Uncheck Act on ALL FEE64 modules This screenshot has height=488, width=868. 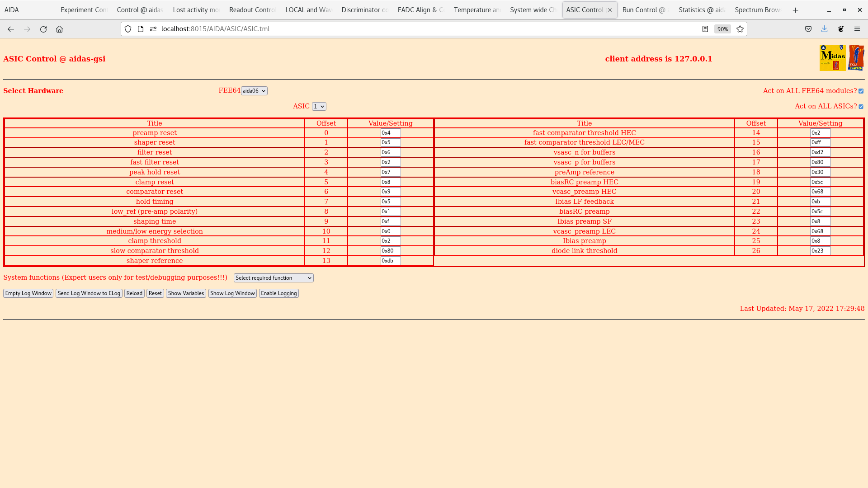point(861,91)
